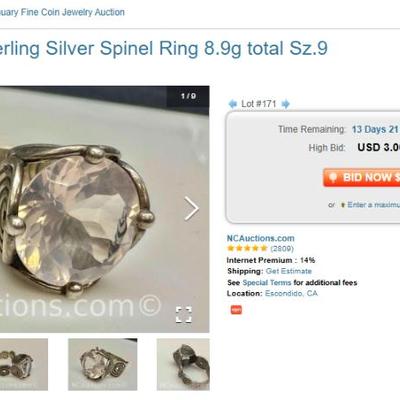400x400 pixels.
Task: Open the (2809) seller reviews count
Action: 282,249
